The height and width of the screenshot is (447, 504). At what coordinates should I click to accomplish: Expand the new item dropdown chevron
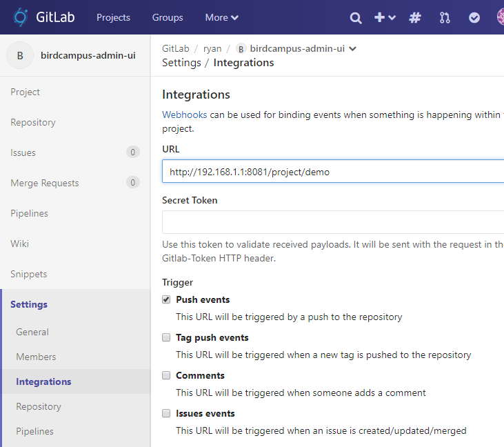392,18
